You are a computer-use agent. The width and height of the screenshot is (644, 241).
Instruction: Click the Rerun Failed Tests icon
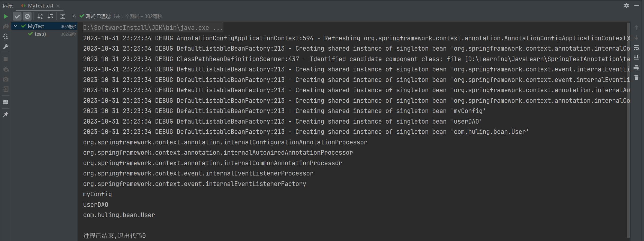(x=6, y=26)
